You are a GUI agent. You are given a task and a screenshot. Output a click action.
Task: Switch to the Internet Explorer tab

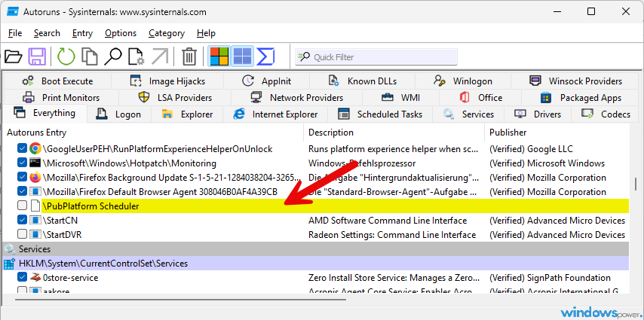(x=275, y=114)
